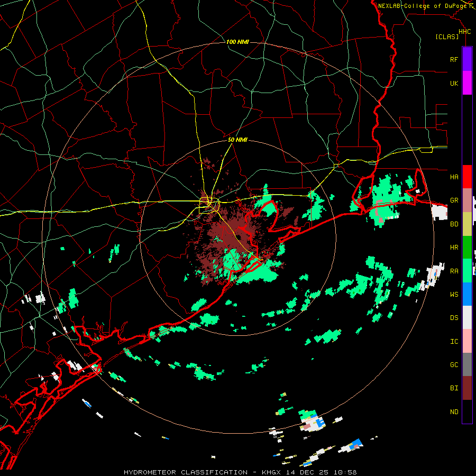Click the IC legend label
476x476 pixels.
454,341
